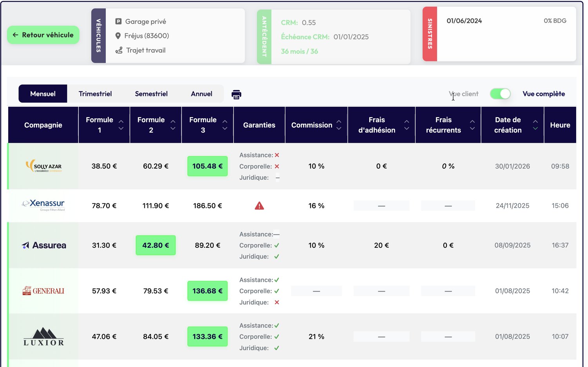Select Solly Azar Formule 3 price 105.48 €
Viewport: 588px width, 367px height.
click(207, 166)
